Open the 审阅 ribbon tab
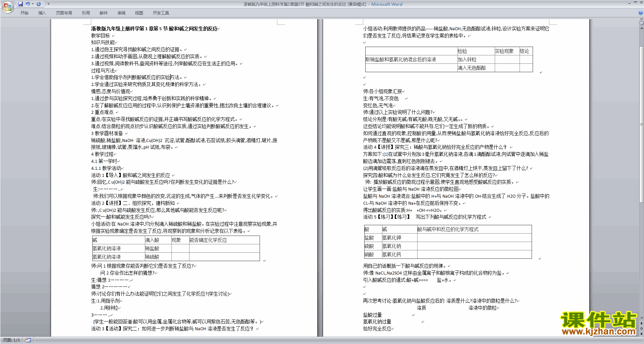Screen dimensions: 644x344 [x=121, y=13]
